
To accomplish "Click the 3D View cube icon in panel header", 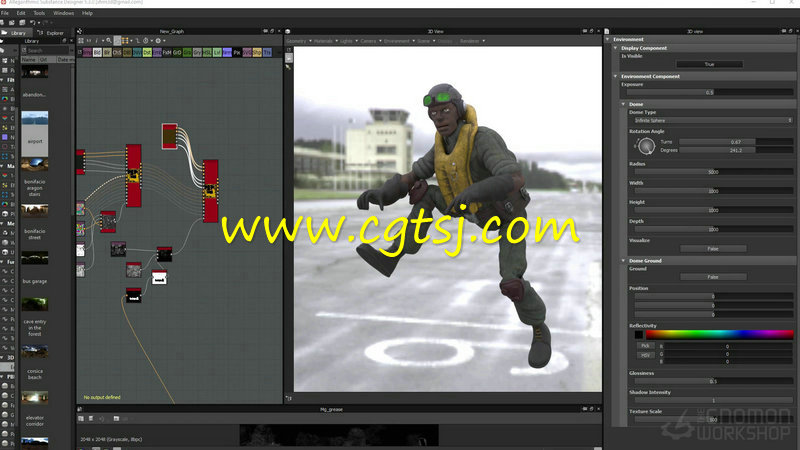I will 288,32.
